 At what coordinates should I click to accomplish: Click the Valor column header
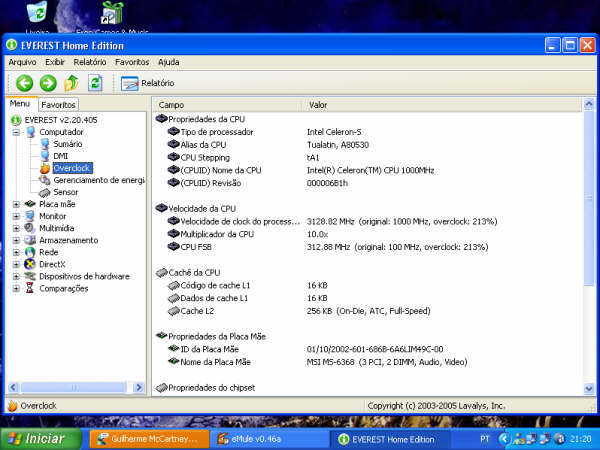pos(443,105)
